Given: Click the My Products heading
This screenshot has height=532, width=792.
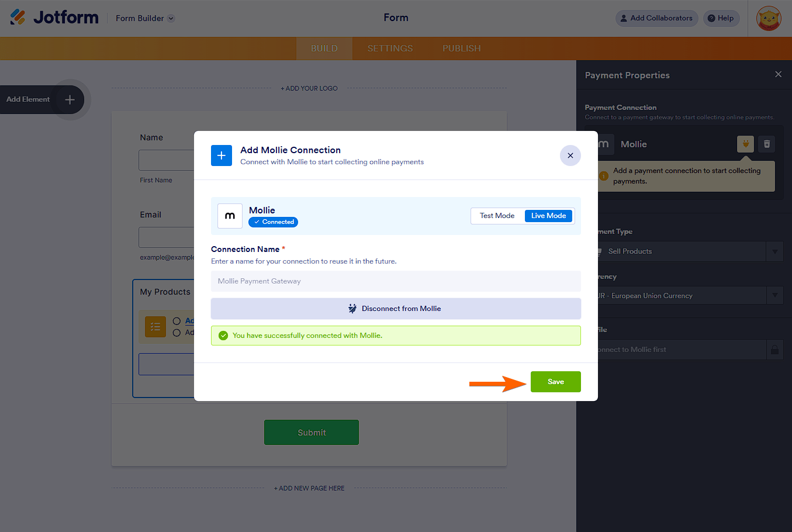Looking at the screenshot, I should coord(165,292).
